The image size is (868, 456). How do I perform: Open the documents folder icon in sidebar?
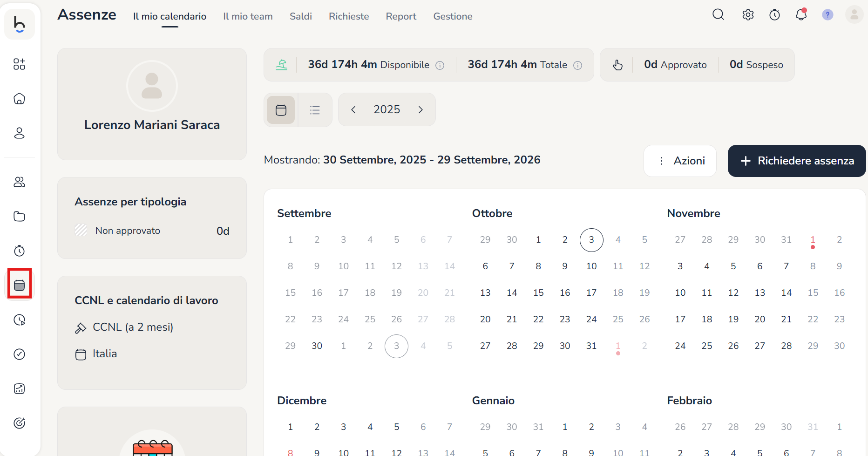[19, 217]
